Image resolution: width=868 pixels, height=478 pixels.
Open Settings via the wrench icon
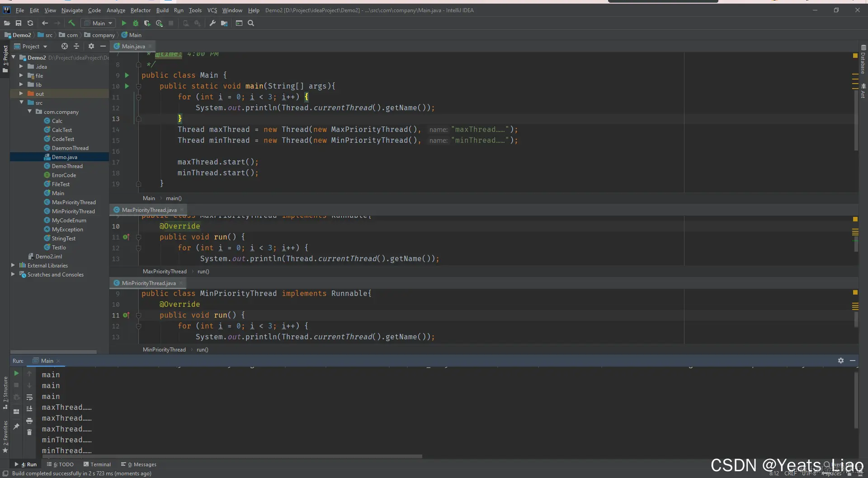pyautogui.click(x=212, y=23)
